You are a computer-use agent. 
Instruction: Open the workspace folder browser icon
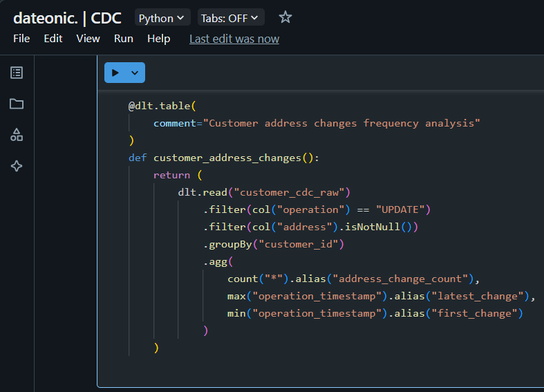click(x=17, y=104)
